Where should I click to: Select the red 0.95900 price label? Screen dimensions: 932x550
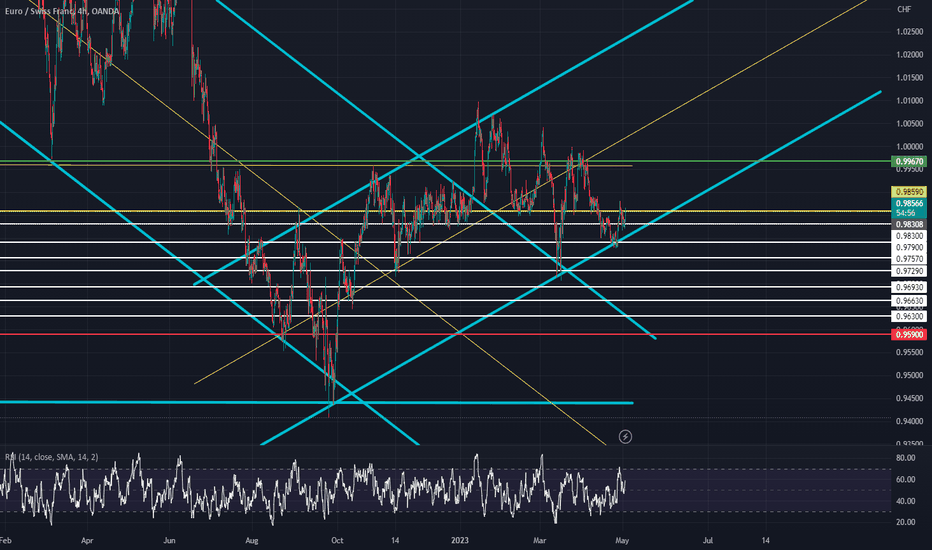909,335
